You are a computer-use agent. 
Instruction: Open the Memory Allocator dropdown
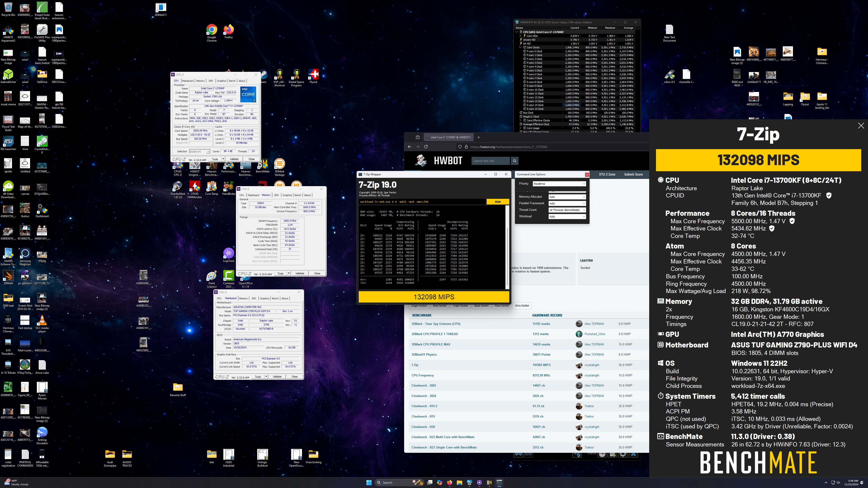[567, 197]
